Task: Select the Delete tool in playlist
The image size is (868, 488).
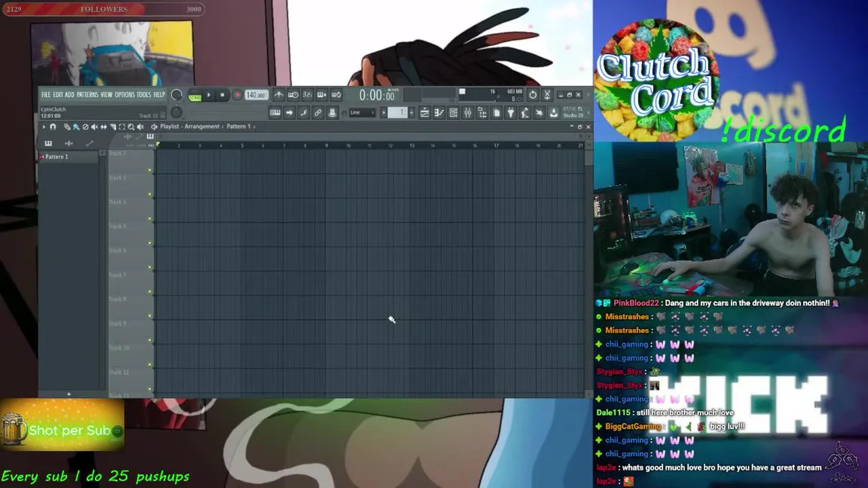Action: 85,127
